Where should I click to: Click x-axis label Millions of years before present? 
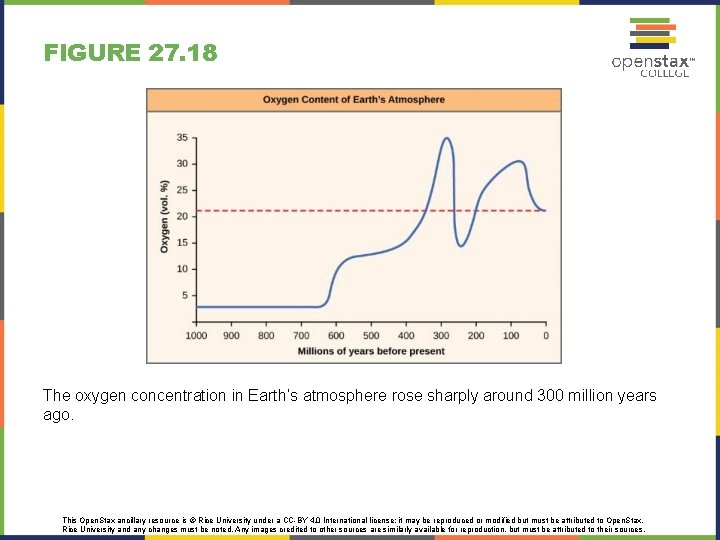click(x=371, y=351)
